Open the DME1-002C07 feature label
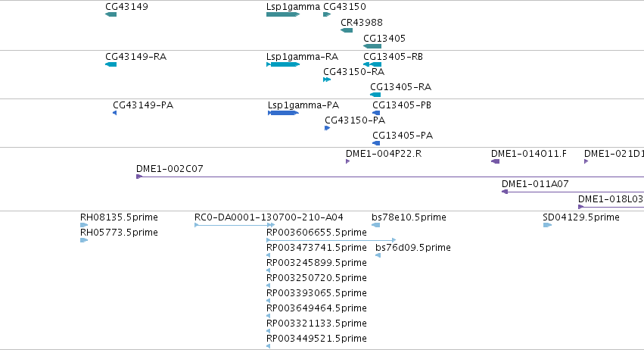The width and height of the screenshot is (644, 350). coord(170,169)
